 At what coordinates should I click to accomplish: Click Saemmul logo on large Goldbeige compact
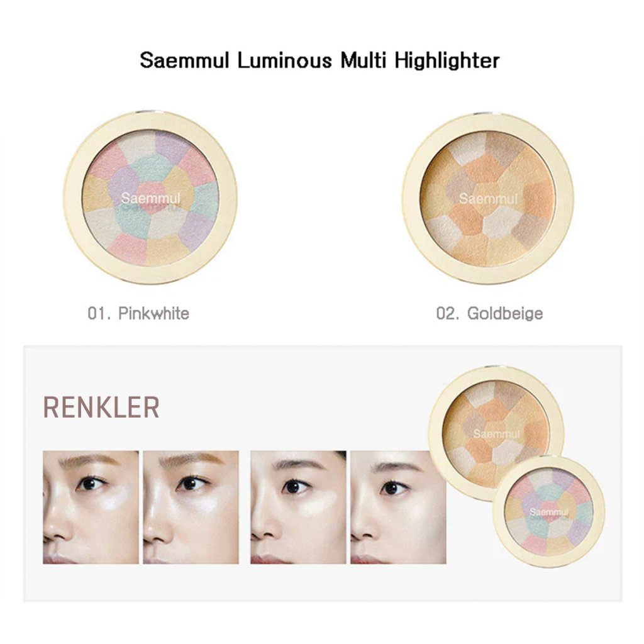point(488,199)
